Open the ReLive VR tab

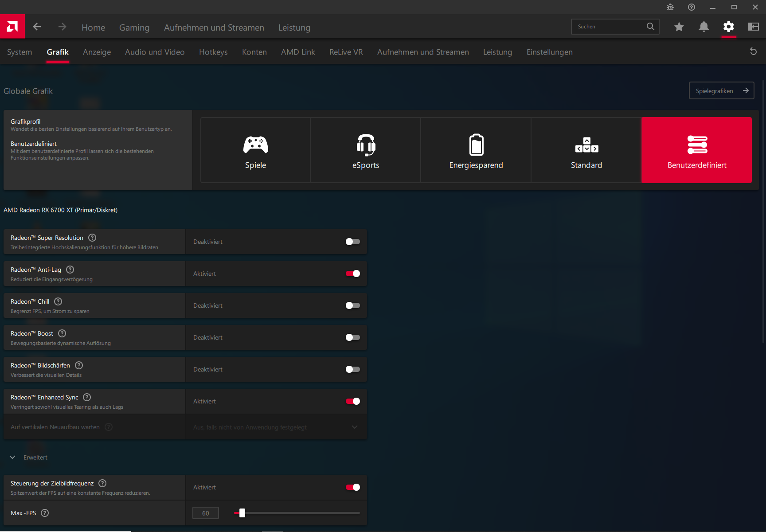tap(346, 52)
